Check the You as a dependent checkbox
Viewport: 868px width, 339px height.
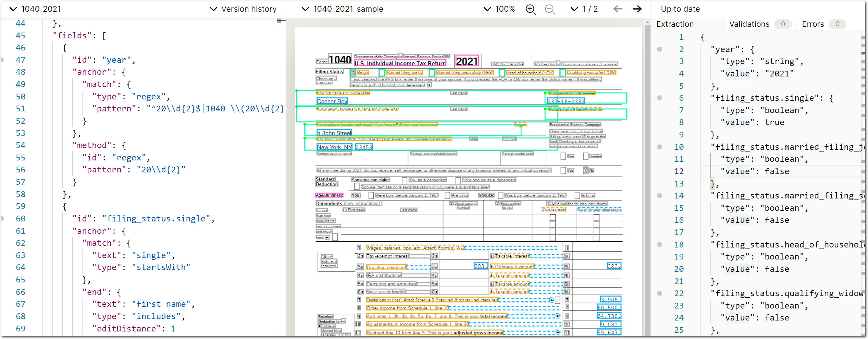tap(405, 180)
